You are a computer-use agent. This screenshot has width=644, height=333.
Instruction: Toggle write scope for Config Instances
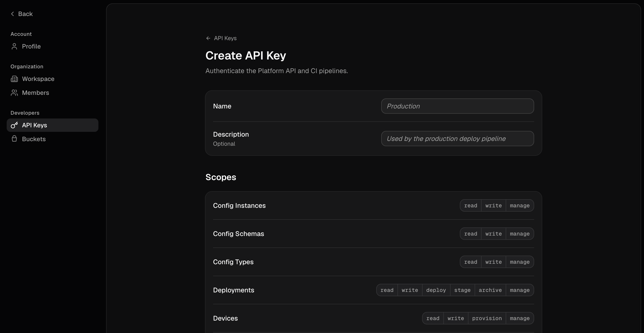(494, 205)
